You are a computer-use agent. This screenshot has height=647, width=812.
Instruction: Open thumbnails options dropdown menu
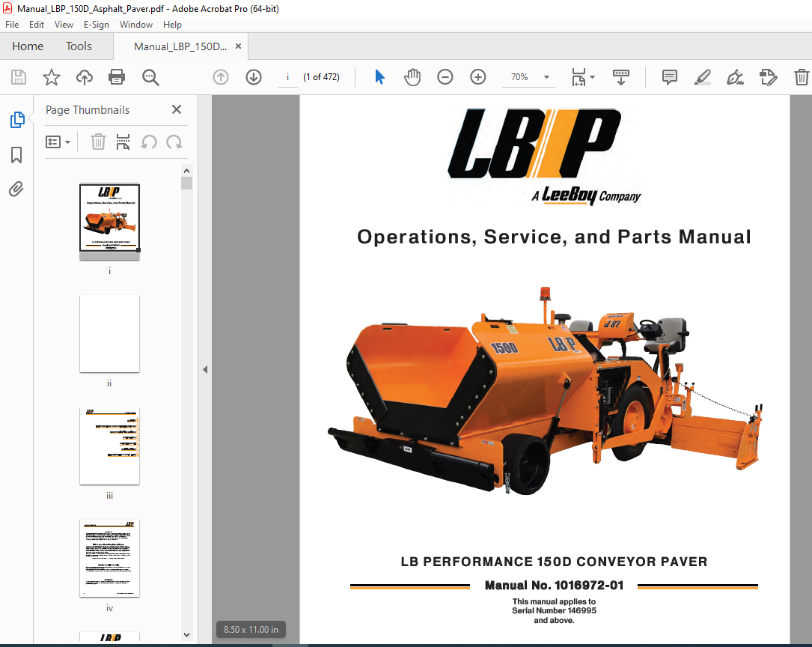click(58, 142)
